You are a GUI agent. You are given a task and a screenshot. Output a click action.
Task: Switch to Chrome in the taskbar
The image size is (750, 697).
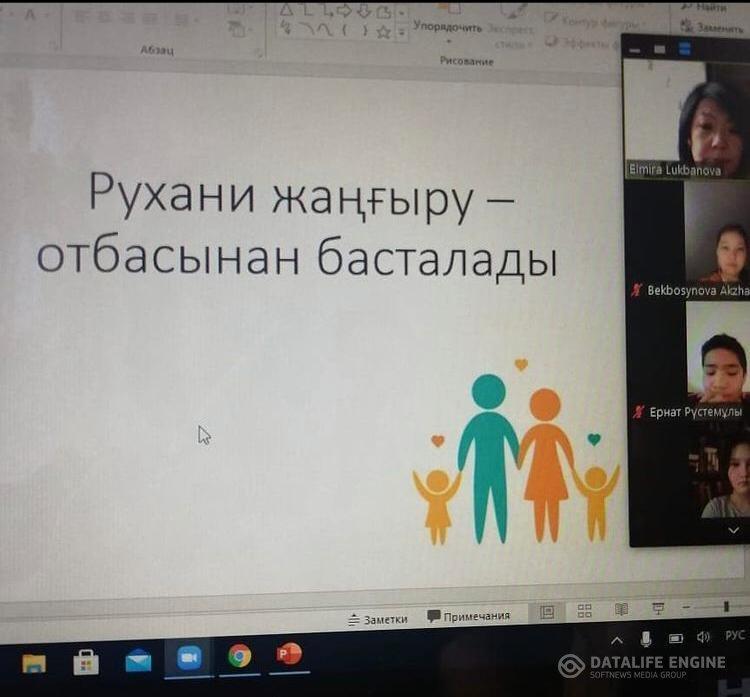(240, 655)
